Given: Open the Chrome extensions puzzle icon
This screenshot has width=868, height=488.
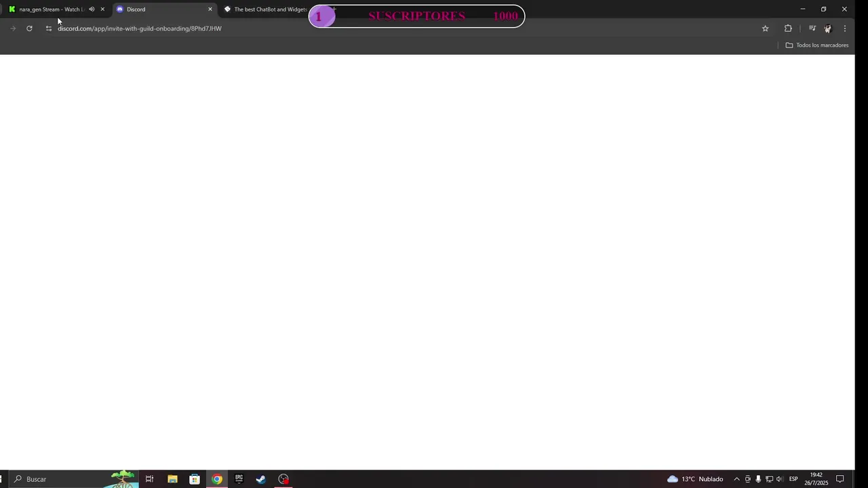Looking at the screenshot, I should (788, 28).
